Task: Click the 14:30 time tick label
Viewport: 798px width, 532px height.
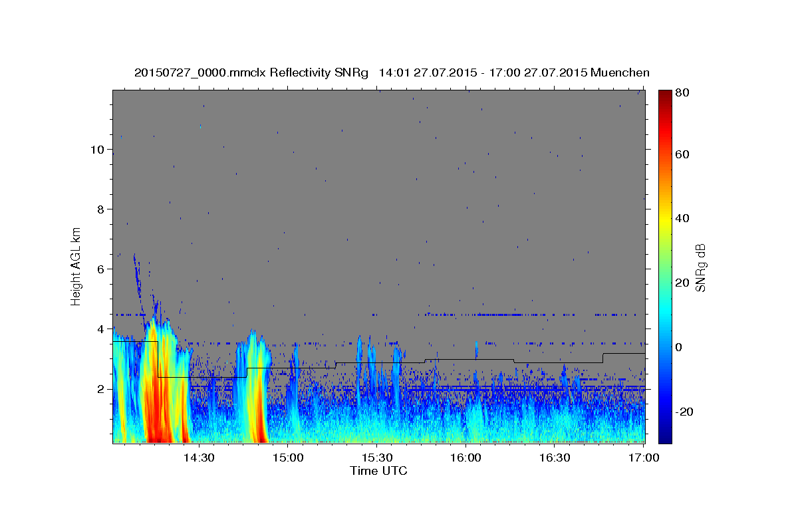Action: click(199, 458)
